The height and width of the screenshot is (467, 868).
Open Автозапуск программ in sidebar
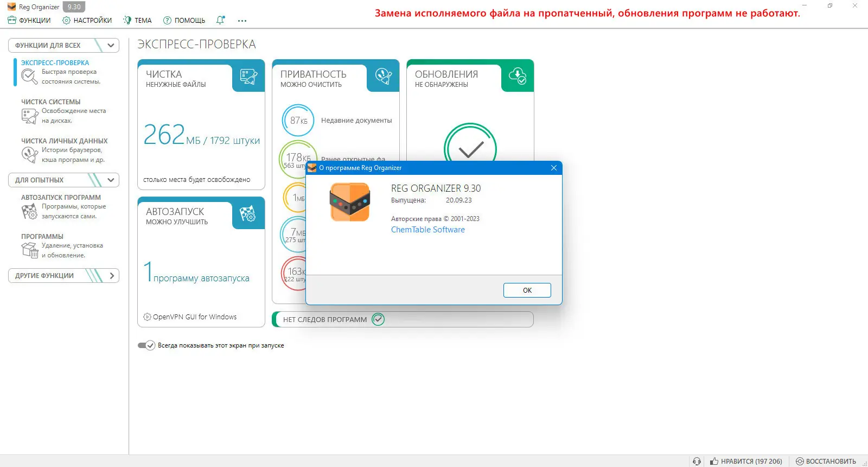pos(63,206)
